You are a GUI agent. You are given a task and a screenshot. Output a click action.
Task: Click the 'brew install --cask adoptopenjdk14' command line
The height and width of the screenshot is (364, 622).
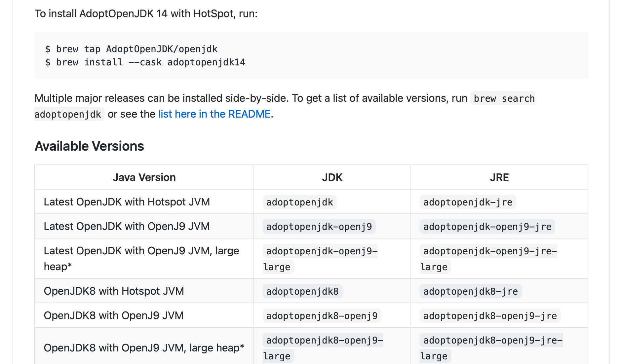click(145, 62)
